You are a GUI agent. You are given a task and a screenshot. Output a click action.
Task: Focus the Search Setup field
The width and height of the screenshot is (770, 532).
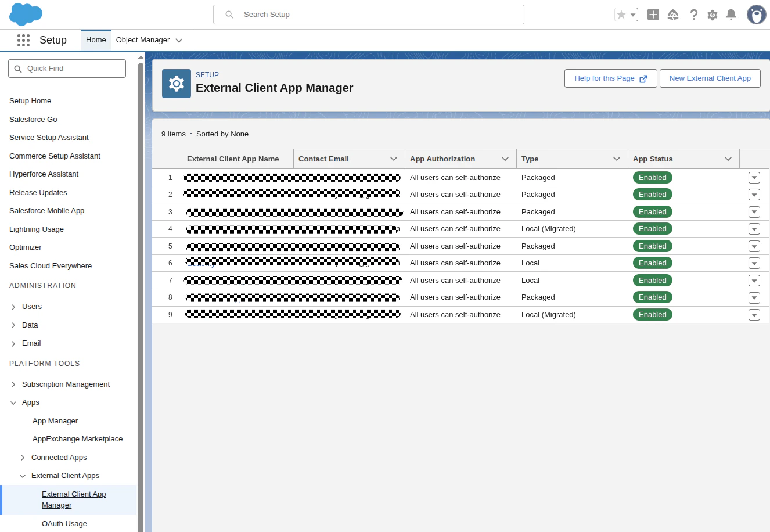point(369,15)
